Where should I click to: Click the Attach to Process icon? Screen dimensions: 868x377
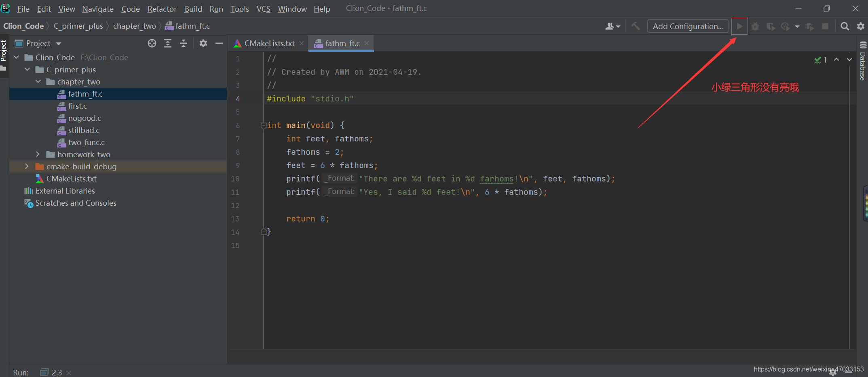tap(809, 26)
